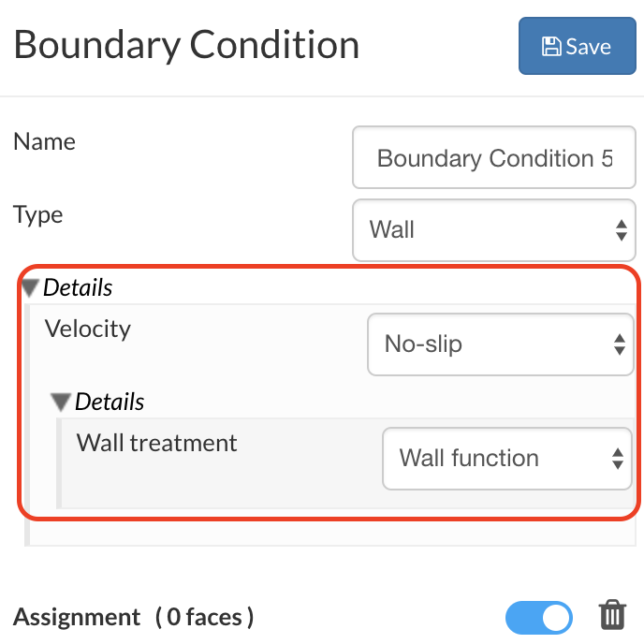The image size is (644, 644).
Task: Click the outer Details label text
Action: (78, 287)
